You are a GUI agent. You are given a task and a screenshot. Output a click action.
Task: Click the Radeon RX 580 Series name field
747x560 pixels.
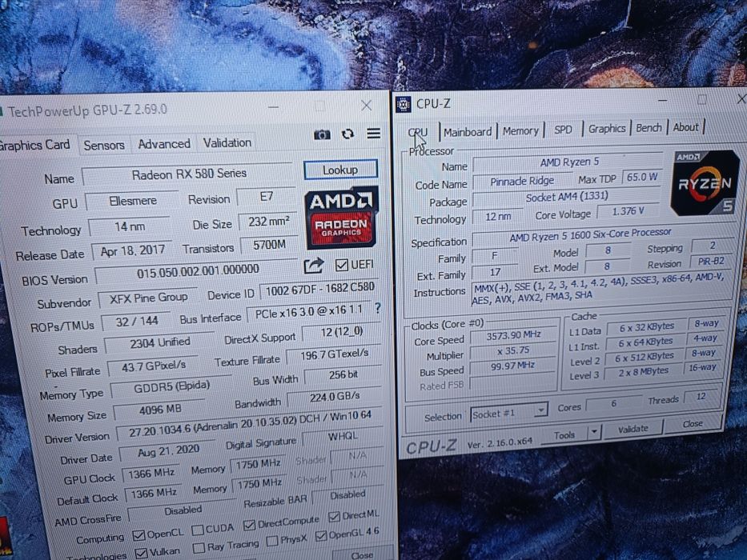coord(189,174)
